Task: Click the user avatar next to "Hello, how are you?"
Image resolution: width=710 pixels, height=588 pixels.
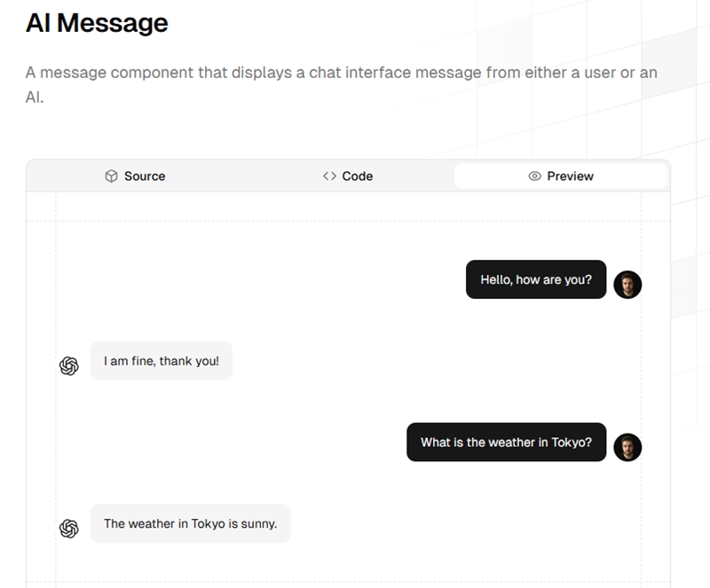Action: (x=627, y=285)
